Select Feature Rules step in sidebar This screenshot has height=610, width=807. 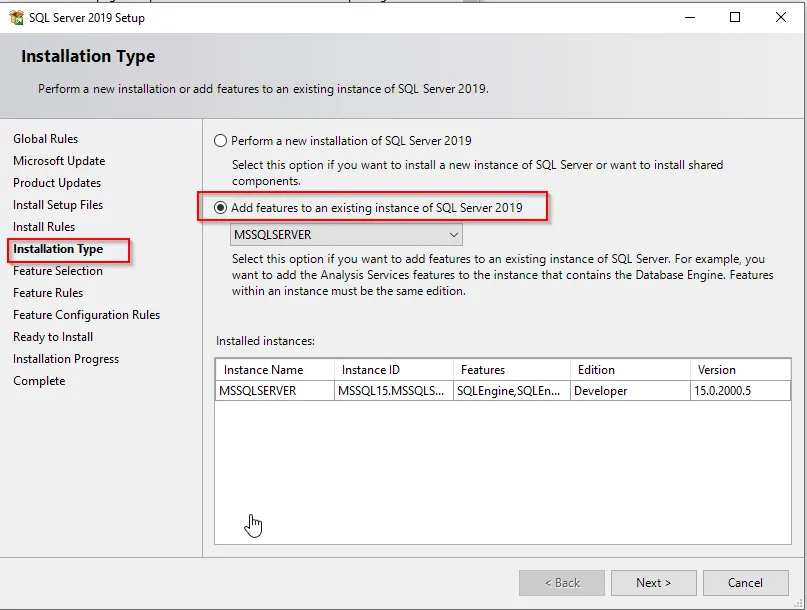48,293
